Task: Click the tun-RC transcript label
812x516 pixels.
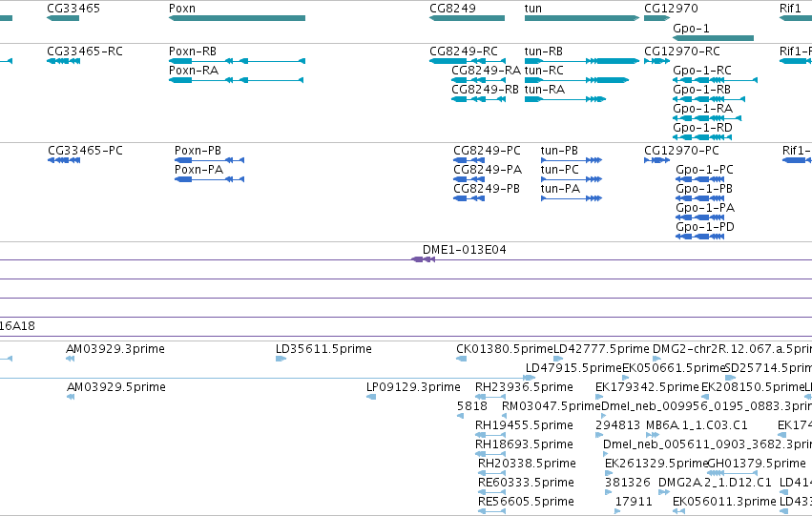Action: coord(544,71)
